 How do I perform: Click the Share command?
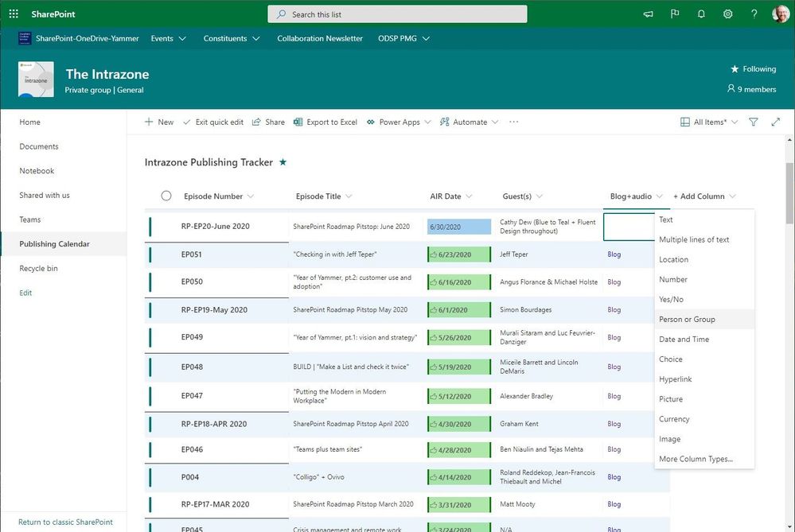click(268, 122)
